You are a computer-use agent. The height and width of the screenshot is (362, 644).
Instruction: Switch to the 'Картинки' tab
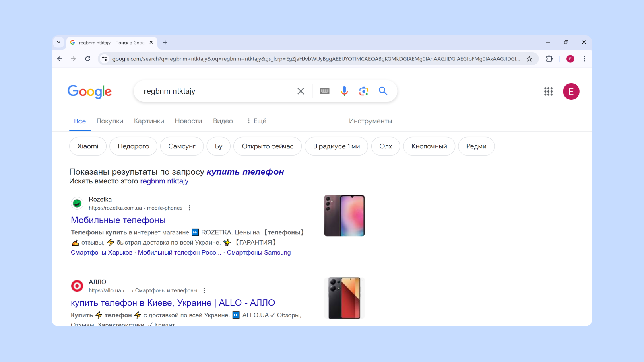149,121
